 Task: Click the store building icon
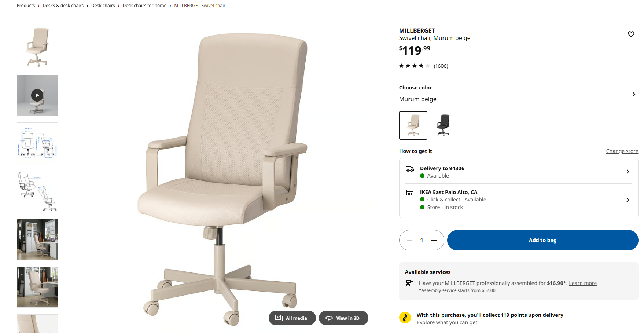coord(410,193)
